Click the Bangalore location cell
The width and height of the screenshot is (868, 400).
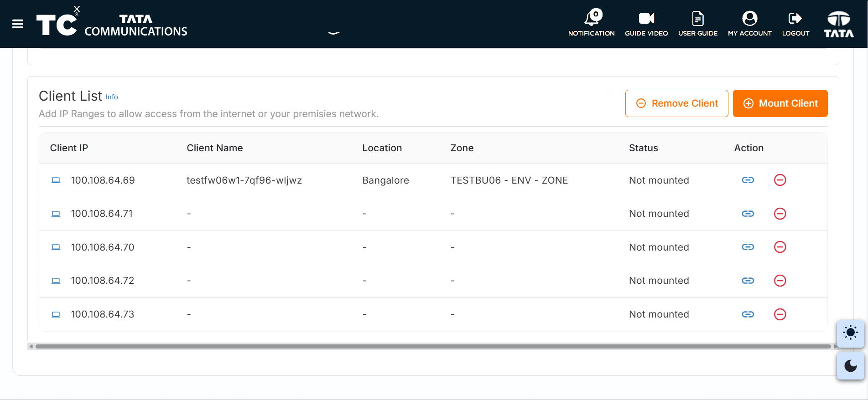click(385, 180)
